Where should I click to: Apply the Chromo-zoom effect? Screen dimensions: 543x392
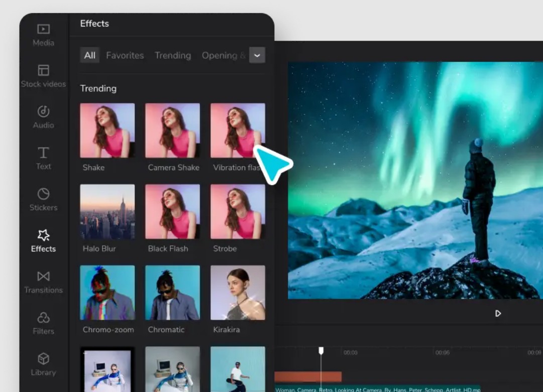click(x=107, y=293)
